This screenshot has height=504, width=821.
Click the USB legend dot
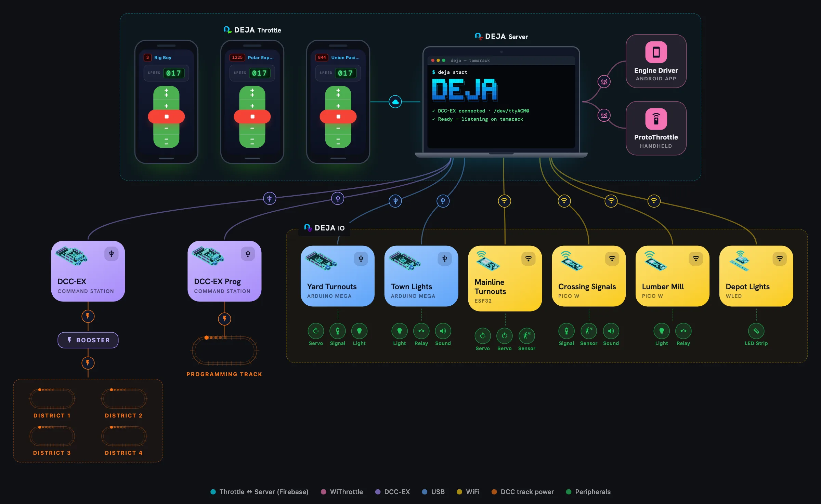[x=425, y=492]
